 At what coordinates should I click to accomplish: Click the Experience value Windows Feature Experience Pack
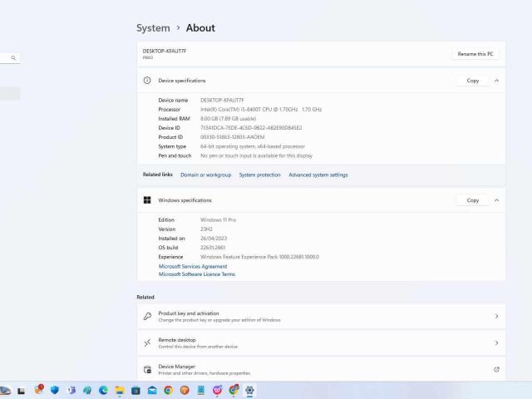(259, 257)
